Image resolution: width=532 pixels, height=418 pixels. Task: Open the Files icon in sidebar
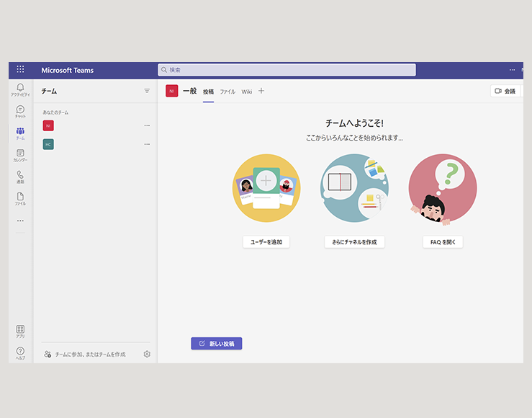click(20, 198)
